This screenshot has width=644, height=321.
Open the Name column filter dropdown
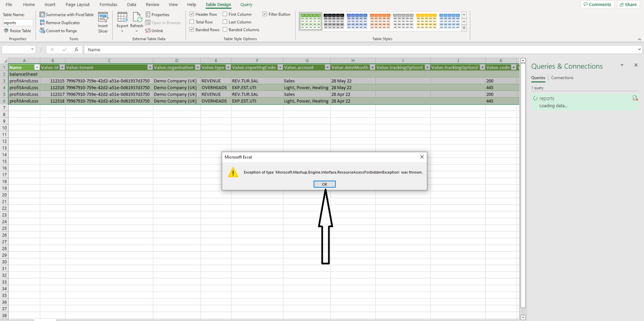(x=37, y=67)
